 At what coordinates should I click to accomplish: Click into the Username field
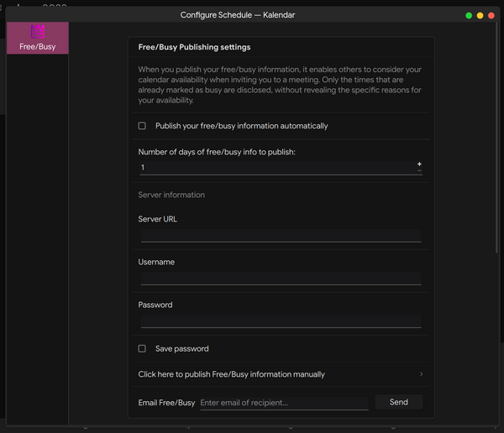[281, 278]
